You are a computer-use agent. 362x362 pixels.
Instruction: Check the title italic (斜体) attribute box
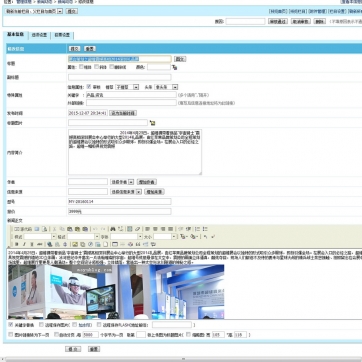(x=97, y=67)
